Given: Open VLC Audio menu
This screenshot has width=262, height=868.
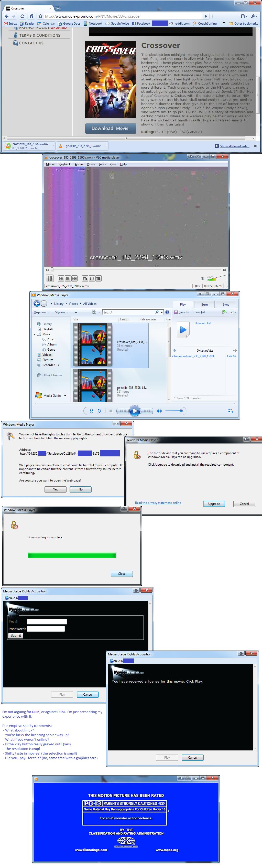Looking at the screenshot, I should pos(79,164).
